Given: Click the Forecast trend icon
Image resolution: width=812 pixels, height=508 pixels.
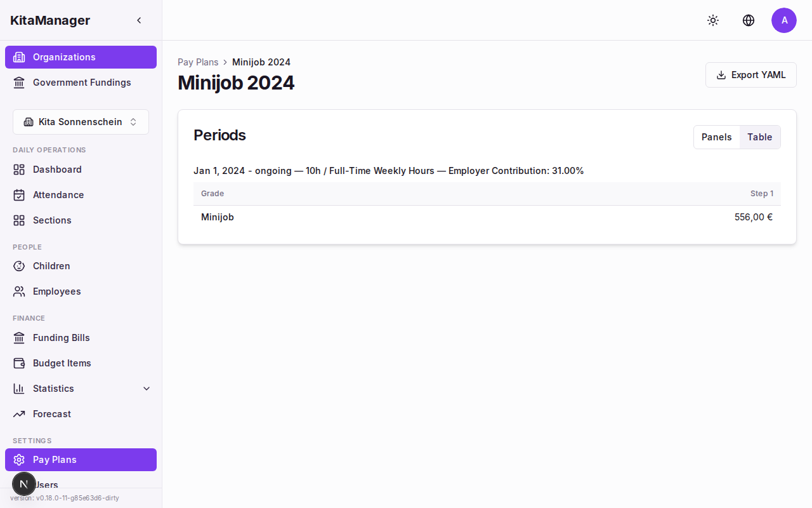Looking at the screenshot, I should point(19,414).
